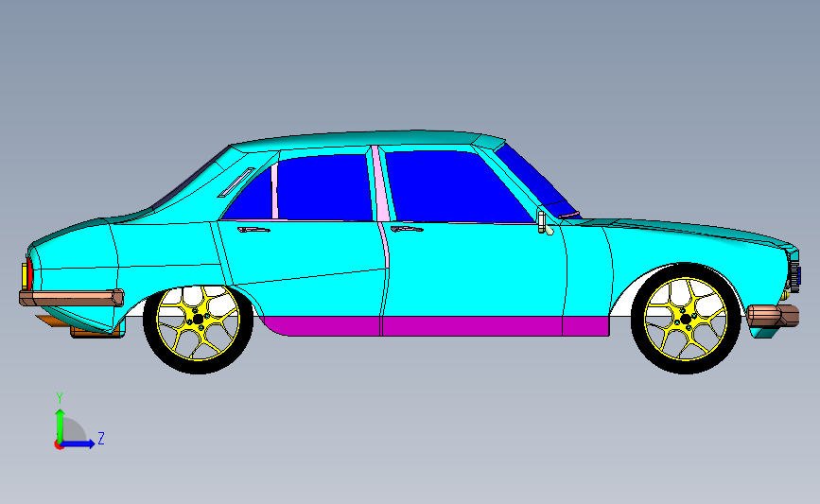Pick the vent slot on the rear pillar
The image size is (820, 504).
pos(236,182)
